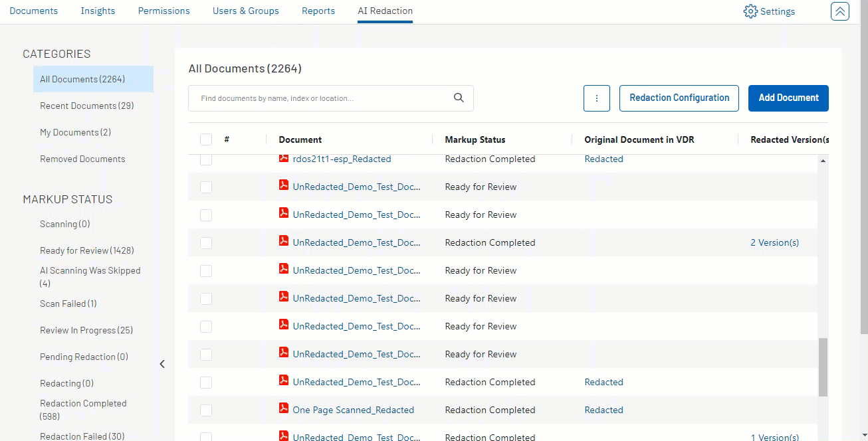This screenshot has height=441, width=868.
Task: Select the AI Redaction tab
Action: [385, 11]
